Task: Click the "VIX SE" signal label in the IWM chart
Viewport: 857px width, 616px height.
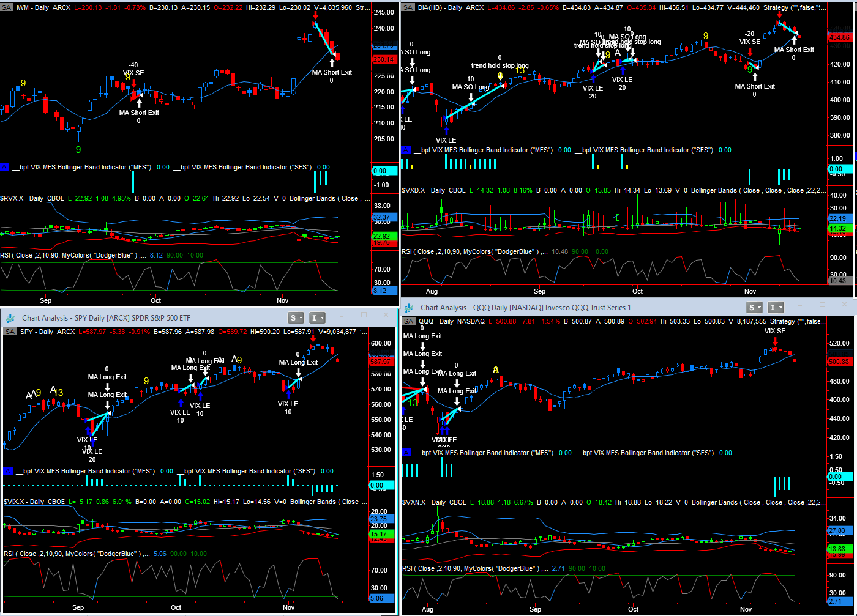Action: click(133, 73)
